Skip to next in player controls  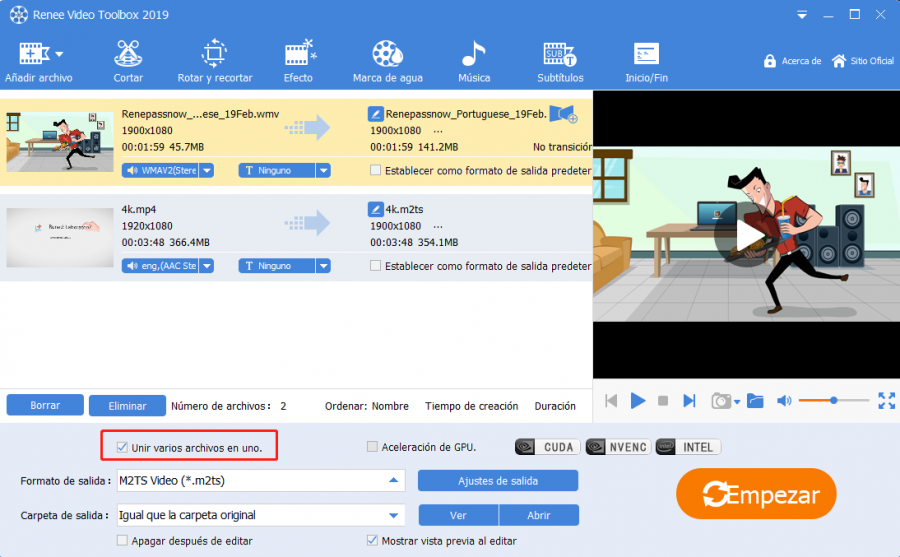click(x=689, y=400)
